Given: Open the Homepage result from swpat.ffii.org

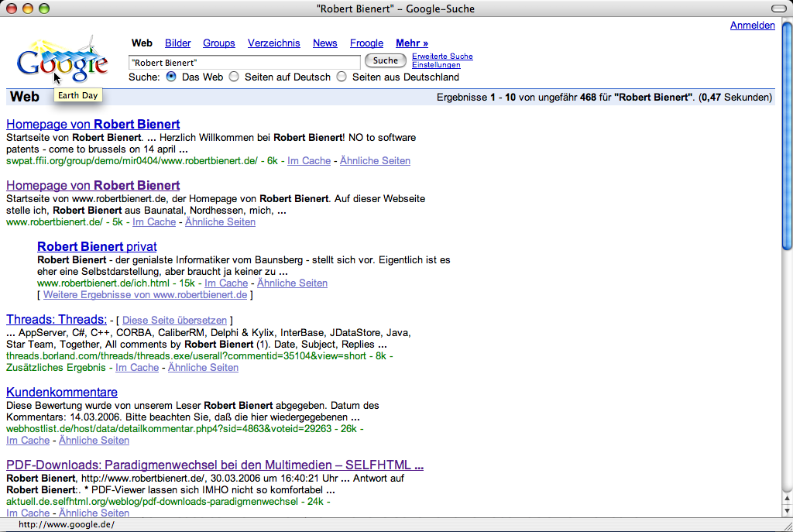Looking at the screenshot, I should [93, 125].
